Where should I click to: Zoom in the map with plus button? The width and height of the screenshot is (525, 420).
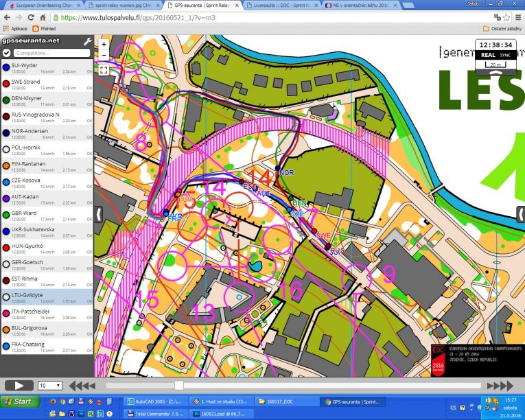104,44
